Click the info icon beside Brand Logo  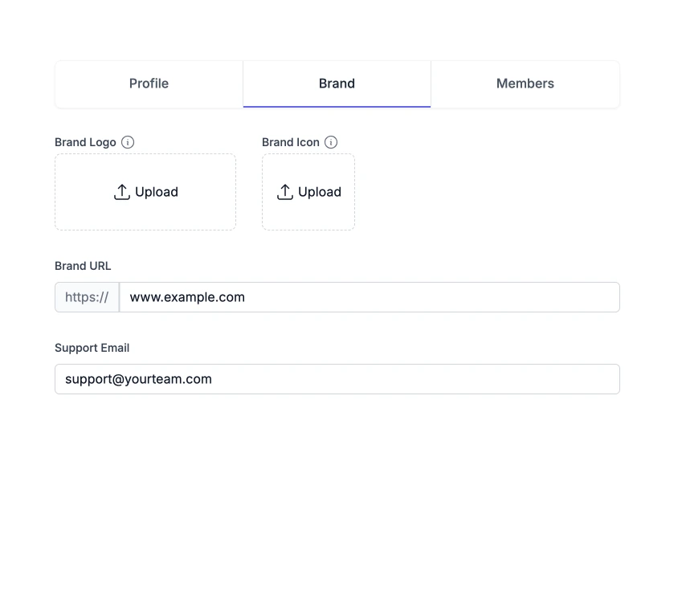pyautogui.click(x=128, y=142)
